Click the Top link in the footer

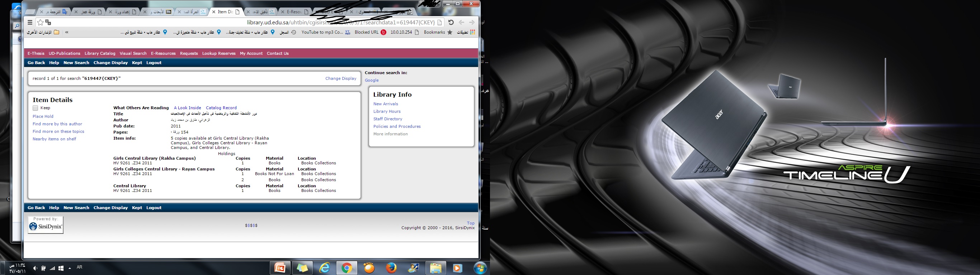click(471, 223)
